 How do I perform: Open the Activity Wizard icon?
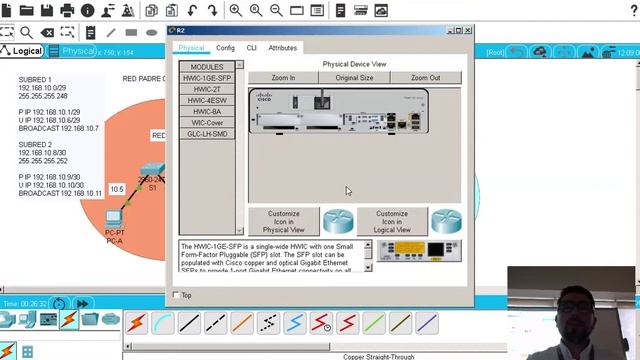click(108, 10)
